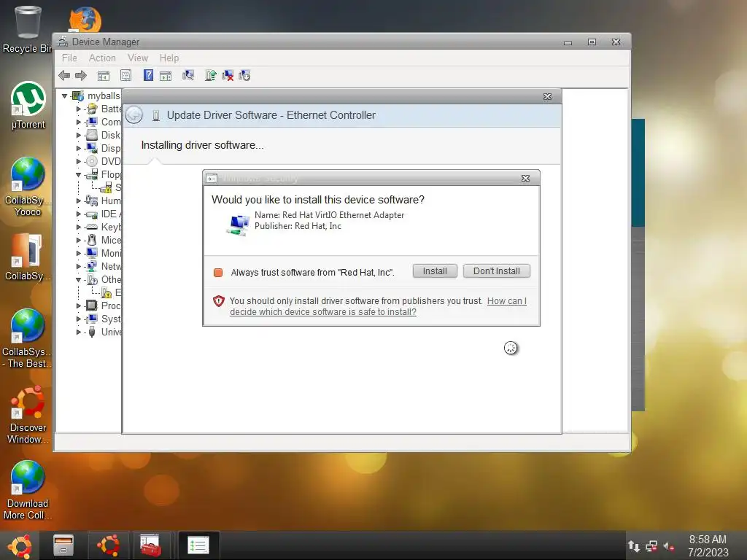
Task: Expand the Batteries tree node
Action: click(79, 109)
